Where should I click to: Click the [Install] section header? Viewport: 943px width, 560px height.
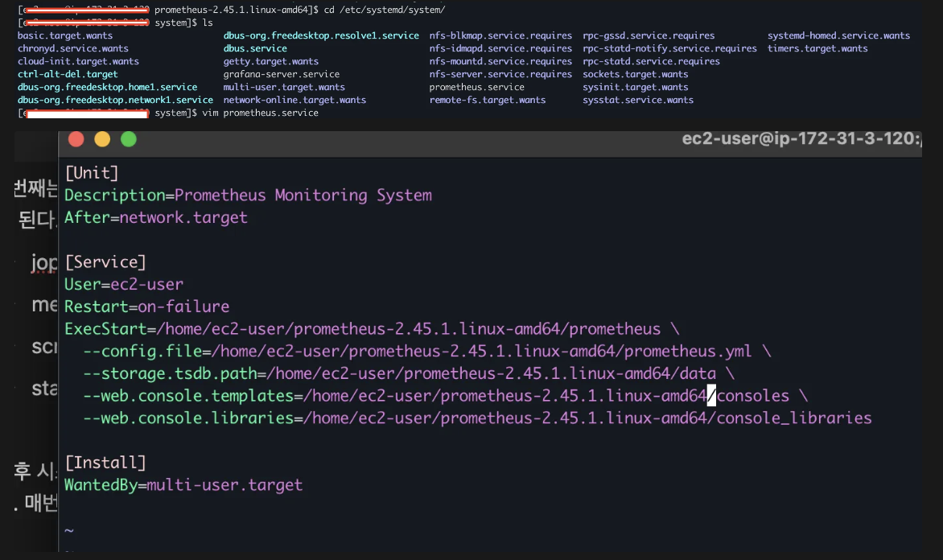coord(105,463)
